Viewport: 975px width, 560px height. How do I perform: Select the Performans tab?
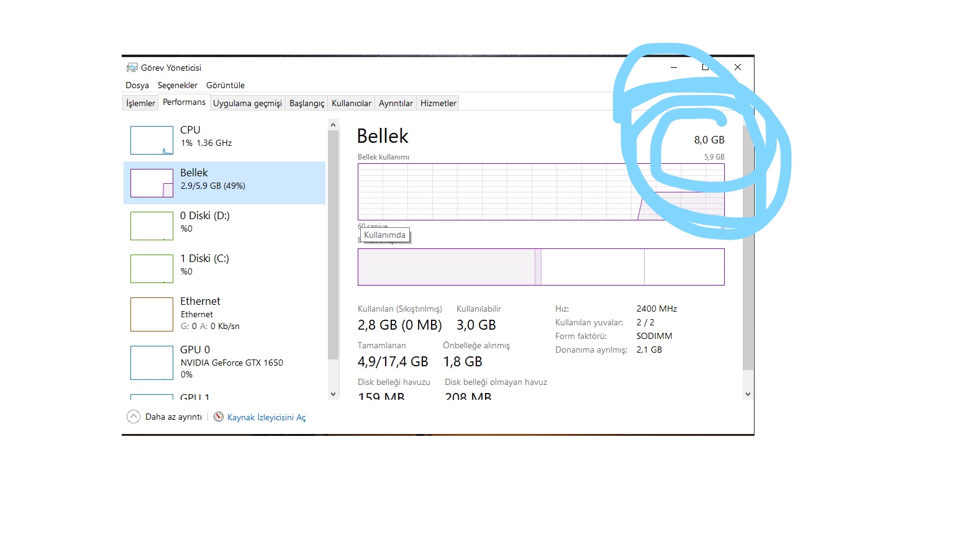pyautogui.click(x=184, y=102)
